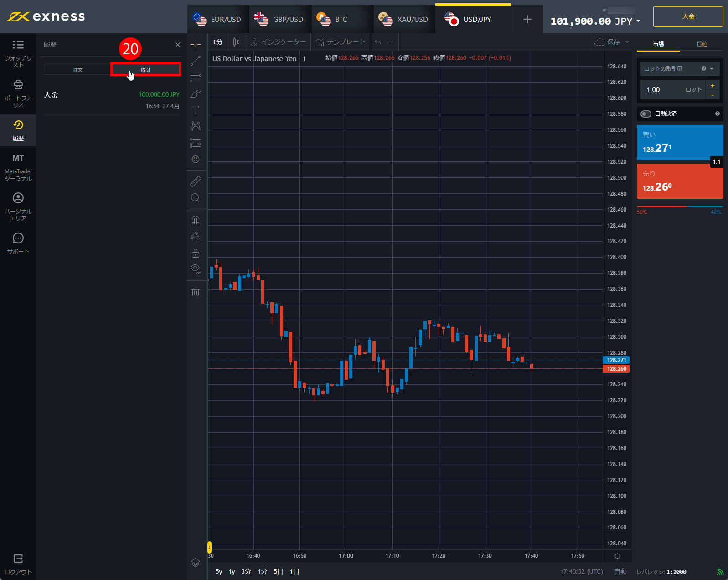Select the Text annotation tool
728x580 pixels.
pyautogui.click(x=196, y=110)
